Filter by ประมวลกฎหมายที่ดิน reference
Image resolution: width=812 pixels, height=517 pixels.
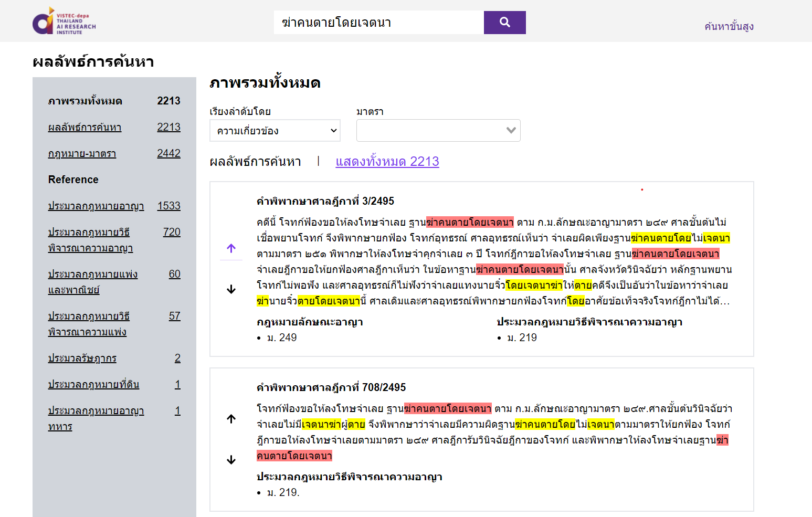pos(93,385)
